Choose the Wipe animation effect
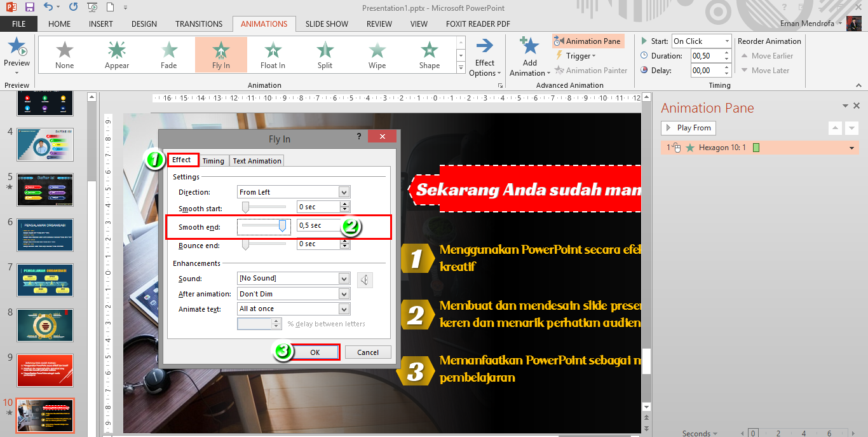868x437 pixels. click(377, 54)
